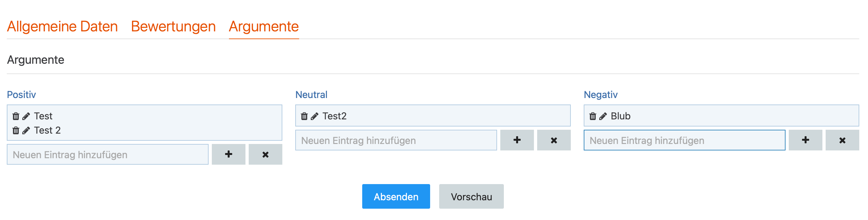This screenshot has width=868, height=220.
Task: Focus the Neutral 'Neuen Eintrag hinzufügen' field
Action: click(x=396, y=140)
